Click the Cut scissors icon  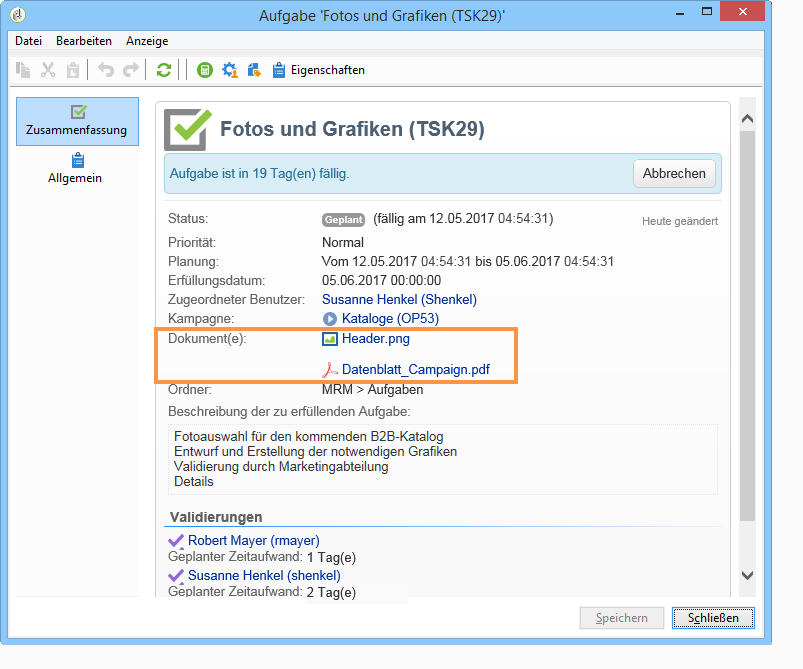(48, 70)
